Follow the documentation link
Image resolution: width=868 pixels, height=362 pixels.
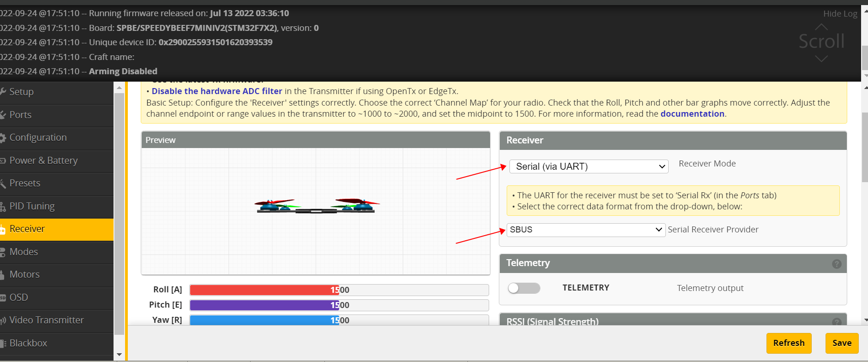point(692,114)
